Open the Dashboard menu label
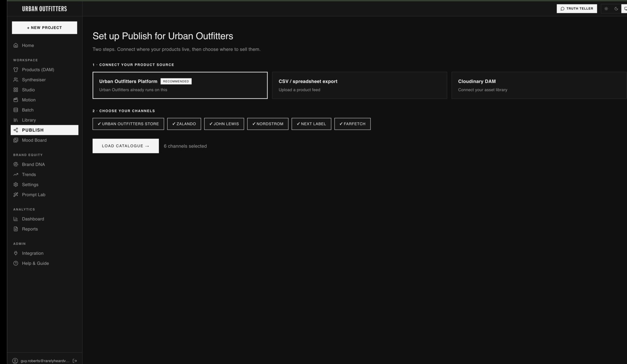The image size is (627, 364). [33, 219]
